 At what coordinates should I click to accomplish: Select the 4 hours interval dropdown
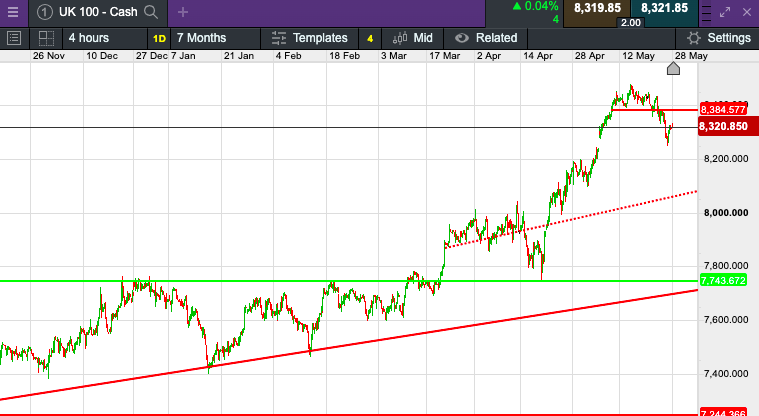(106, 38)
